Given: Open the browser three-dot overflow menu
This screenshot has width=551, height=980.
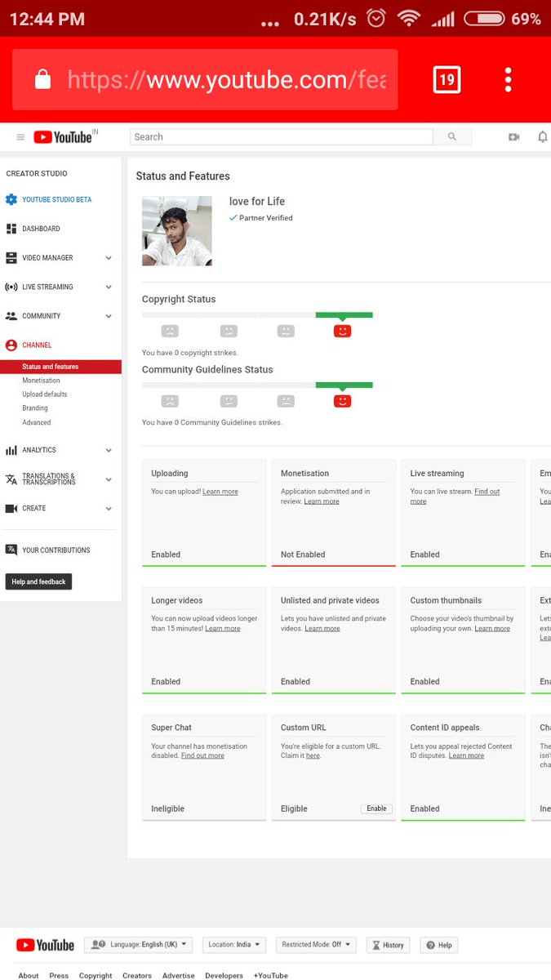Looking at the screenshot, I should tap(508, 79).
